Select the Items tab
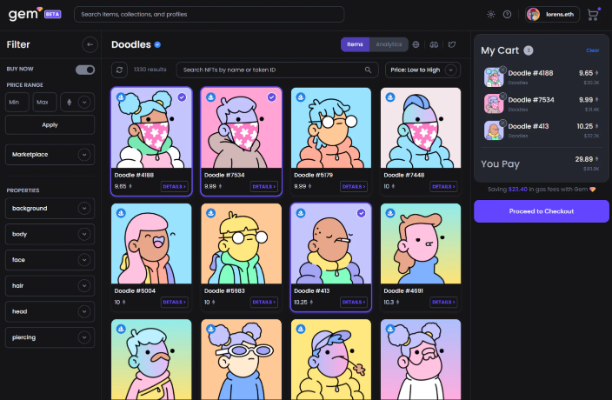The width and height of the screenshot is (612, 400). point(355,44)
